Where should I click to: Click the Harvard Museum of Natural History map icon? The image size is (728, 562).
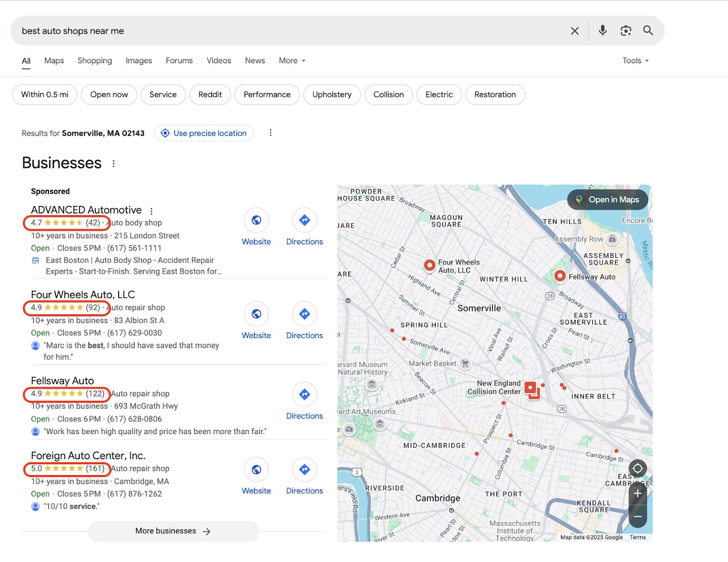tap(372, 384)
